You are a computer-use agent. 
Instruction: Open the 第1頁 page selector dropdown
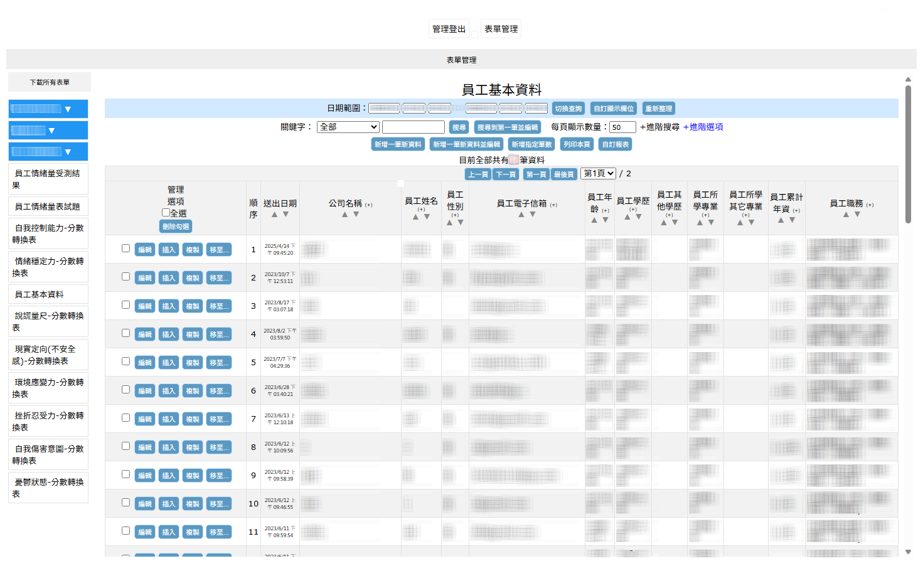(x=598, y=173)
